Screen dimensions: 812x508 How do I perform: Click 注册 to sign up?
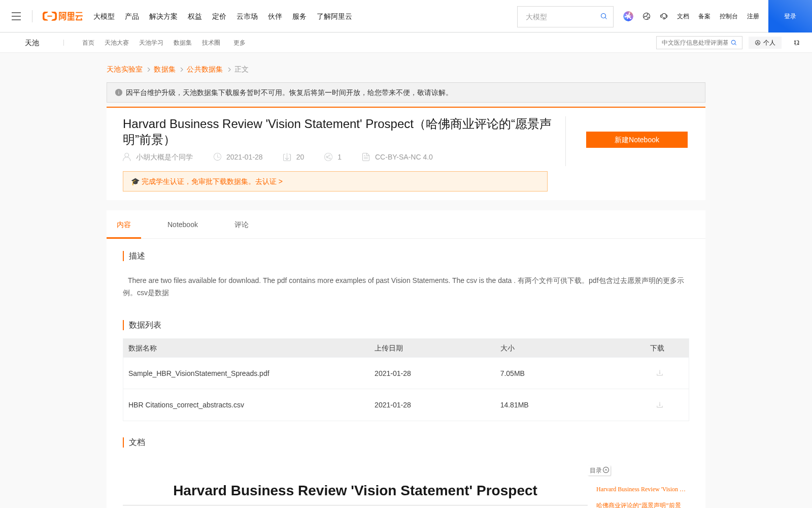tap(753, 16)
